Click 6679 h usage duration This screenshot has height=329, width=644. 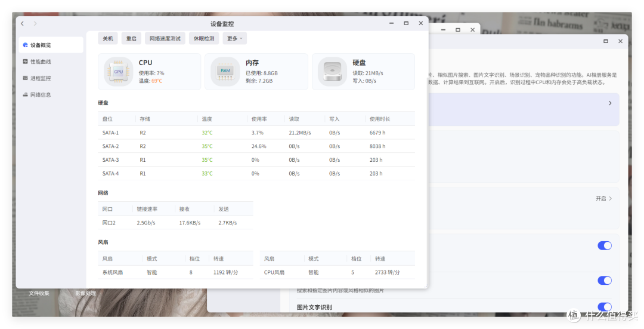click(377, 133)
